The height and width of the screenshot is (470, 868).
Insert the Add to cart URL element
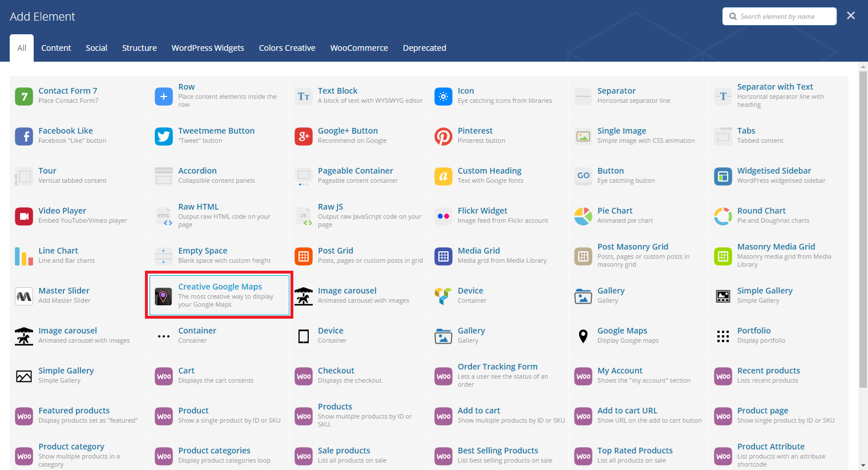639,416
